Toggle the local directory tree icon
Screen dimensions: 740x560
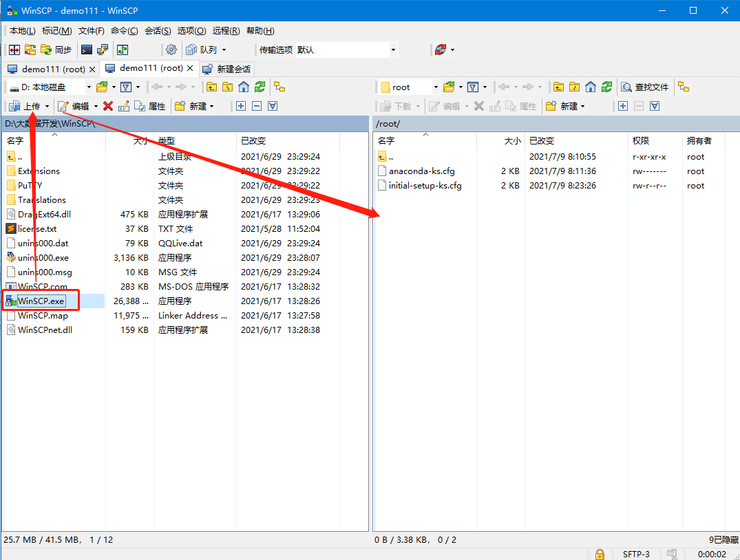pyautogui.click(x=279, y=87)
